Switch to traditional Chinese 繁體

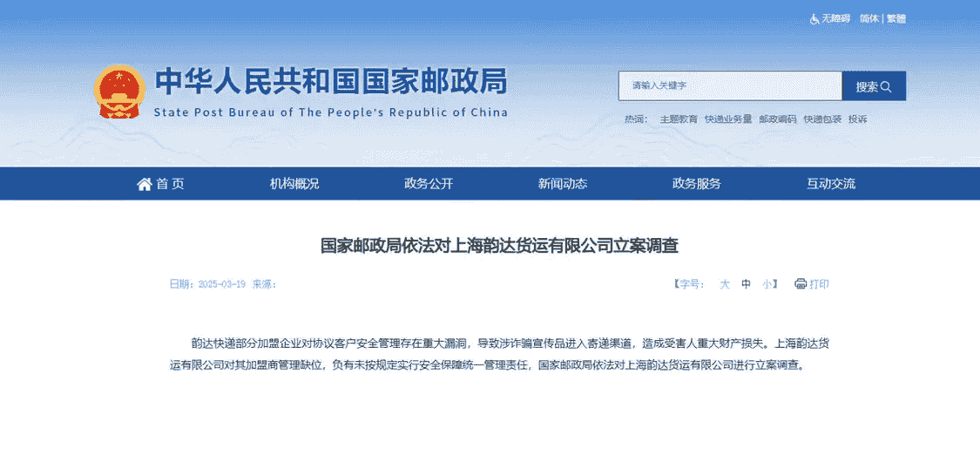tap(896, 18)
